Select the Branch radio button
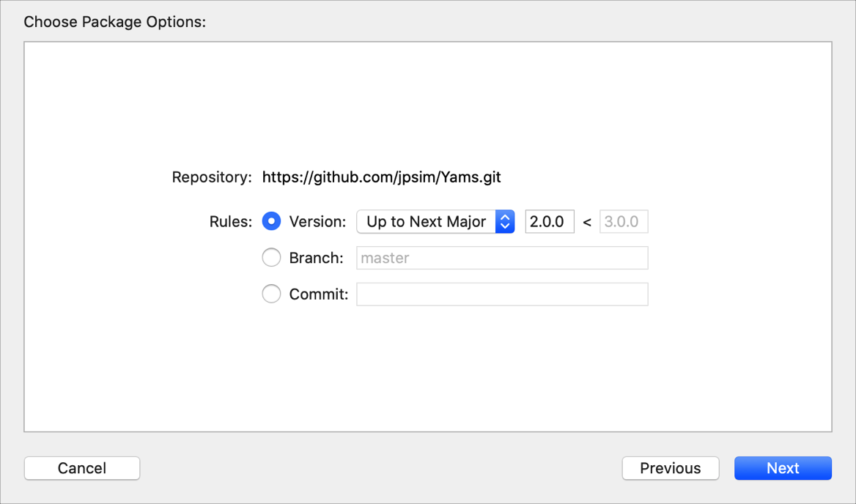The height and width of the screenshot is (504, 856). point(271,258)
